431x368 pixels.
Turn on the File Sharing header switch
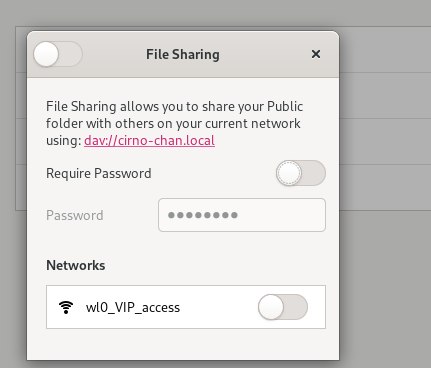click(58, 54)
